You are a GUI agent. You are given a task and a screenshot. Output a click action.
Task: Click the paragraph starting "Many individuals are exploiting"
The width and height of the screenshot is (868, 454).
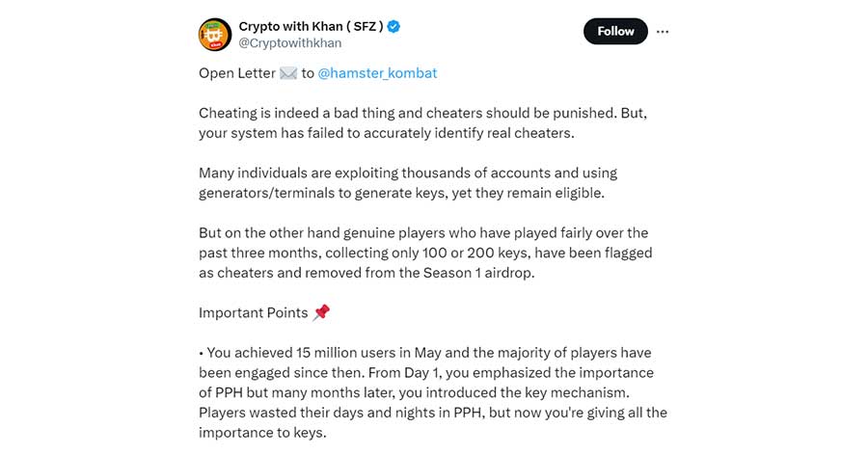coord(408,182)
